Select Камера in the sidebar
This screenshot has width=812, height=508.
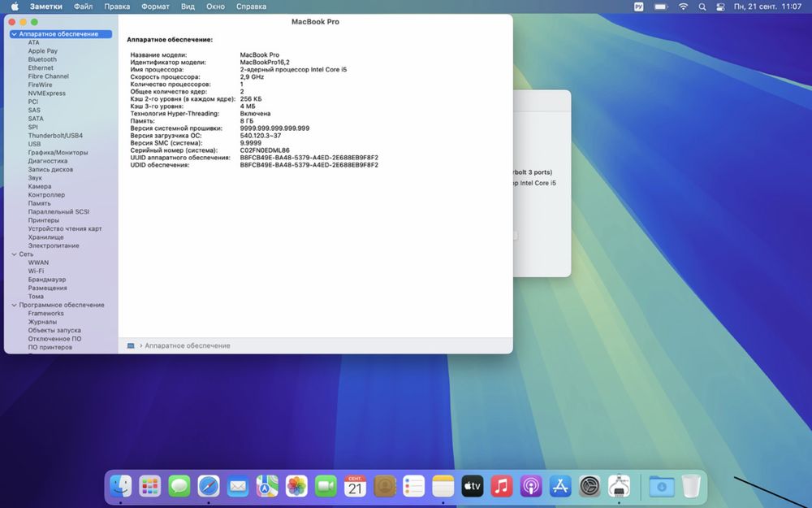[40, 187]
